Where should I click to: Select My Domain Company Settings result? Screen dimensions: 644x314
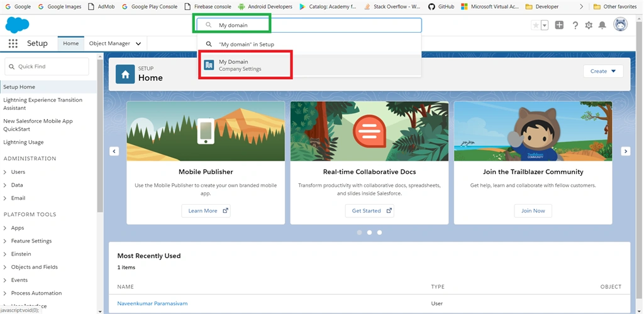coord(309,65)
